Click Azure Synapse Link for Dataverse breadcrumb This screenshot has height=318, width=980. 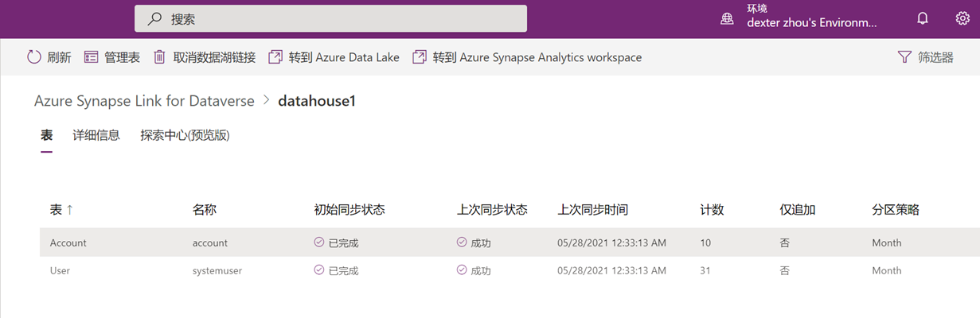pyautogui.click(x=144, y=101)
